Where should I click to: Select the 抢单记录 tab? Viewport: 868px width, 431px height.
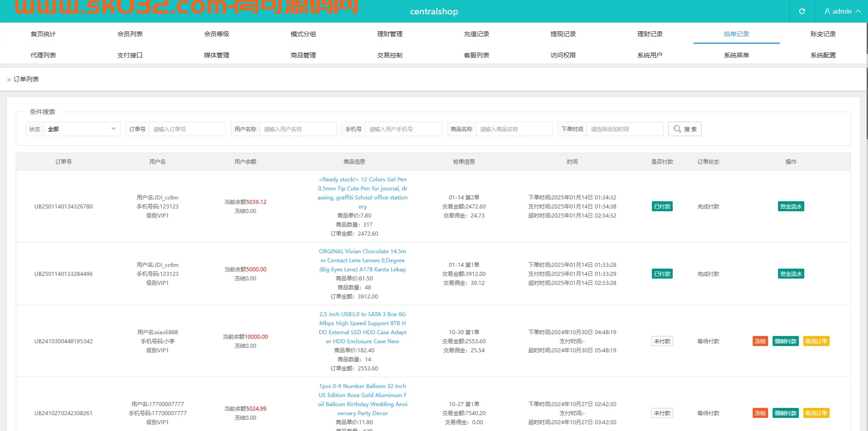[736, 33]
